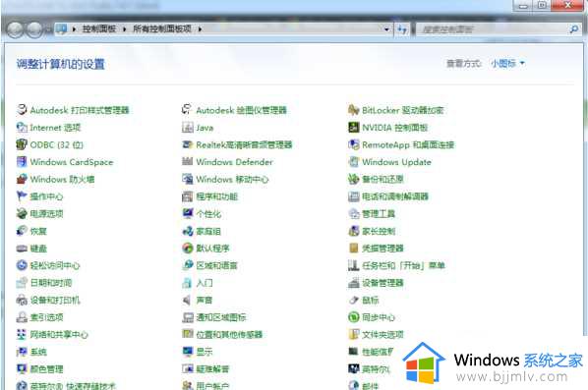This screenshot has height=390, width=588.
Task: Click the 设备和打印机 printer icon
Action: [22, 300]
